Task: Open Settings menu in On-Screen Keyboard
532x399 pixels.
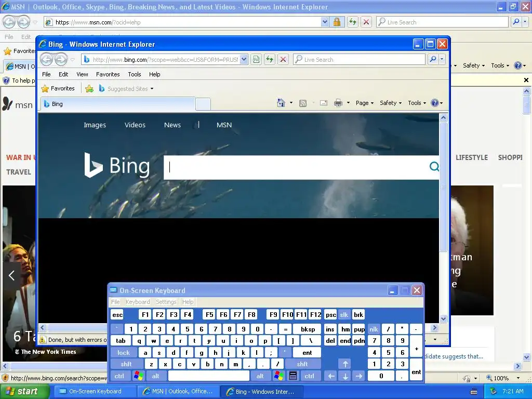Action: [x=166, y=302]
